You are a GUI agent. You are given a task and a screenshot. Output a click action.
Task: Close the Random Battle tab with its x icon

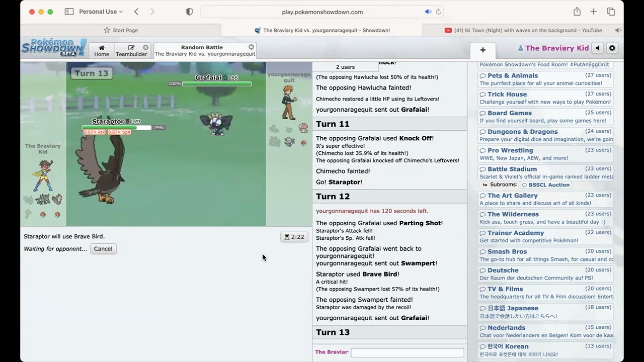pyautogui.click(x=251, y=47)
